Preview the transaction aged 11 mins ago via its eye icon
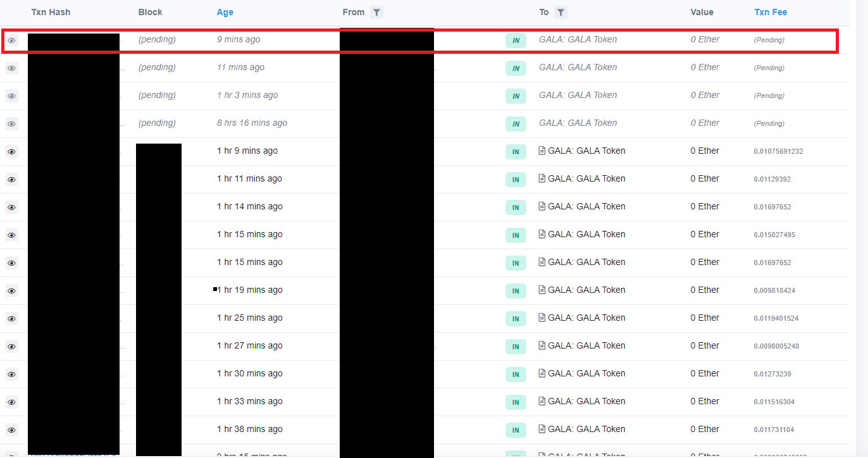 tap(11, 68)
